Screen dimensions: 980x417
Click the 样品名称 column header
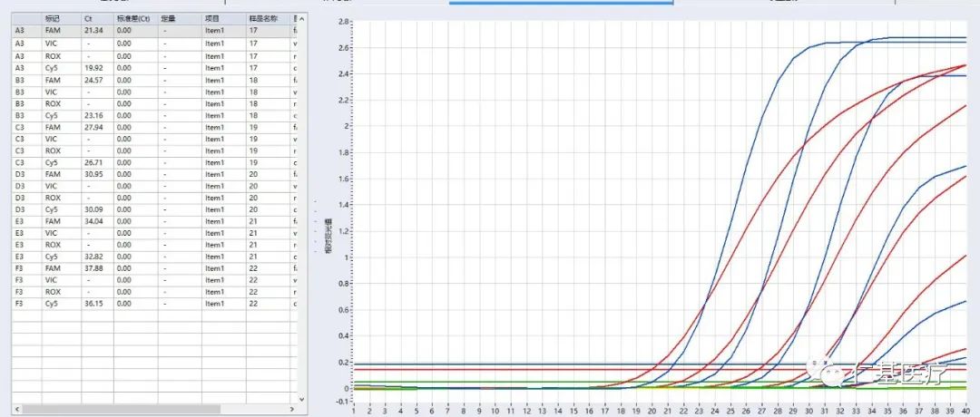263,18
